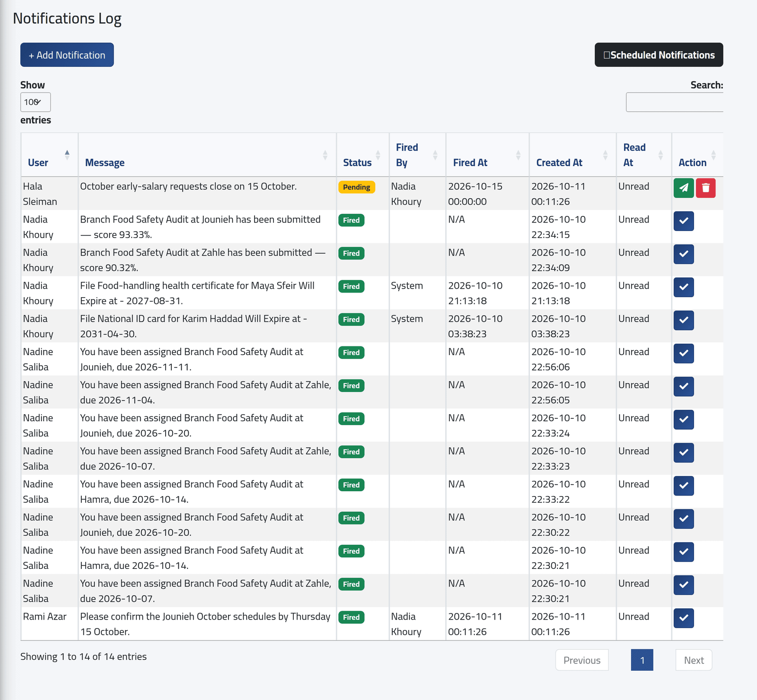Mark Karim Haddad ID card notification as read
This screenshot has width=757, height=700.
684,320
